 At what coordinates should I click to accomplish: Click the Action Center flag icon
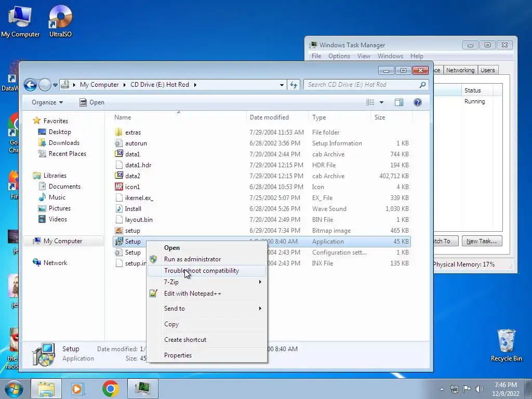pyautogui.click(x=467, y=389)
